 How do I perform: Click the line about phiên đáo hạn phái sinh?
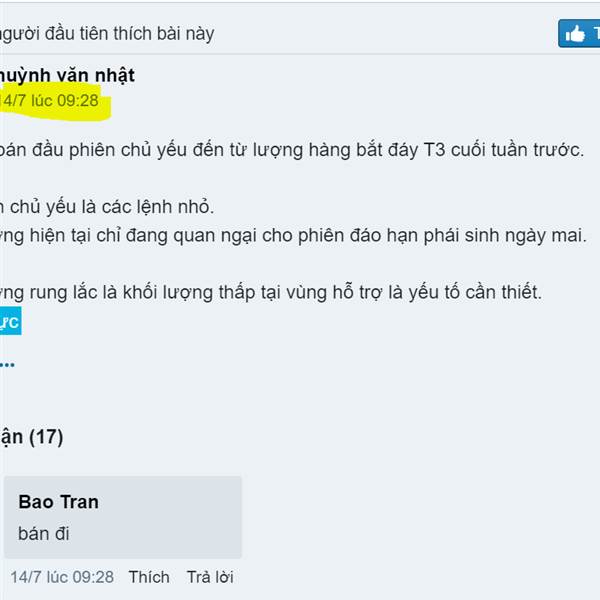(x=293, y=235)
